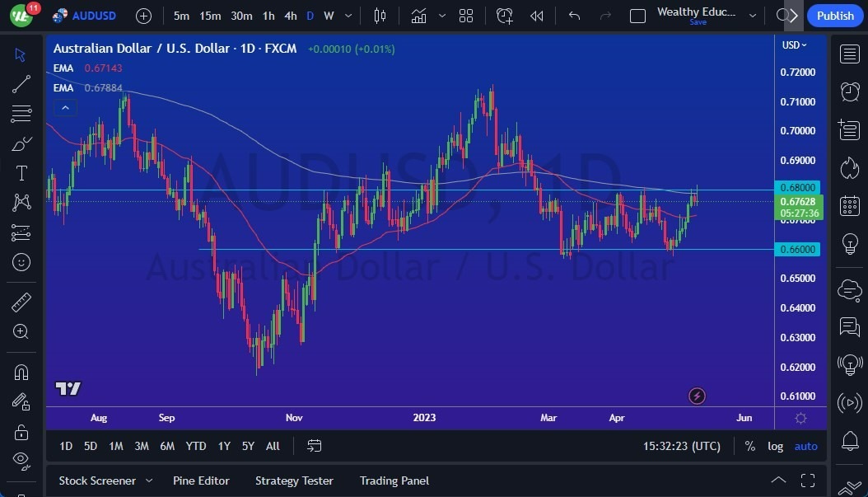Viewport: 868px width, 497px height.
Task: Select the 1Y date range
Action: pyautogui.click(x=223, y=446)
